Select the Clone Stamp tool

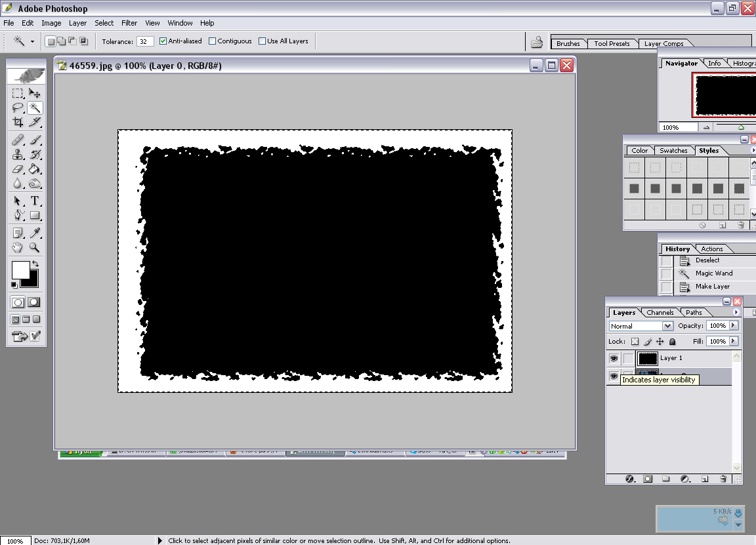point(18,155)
